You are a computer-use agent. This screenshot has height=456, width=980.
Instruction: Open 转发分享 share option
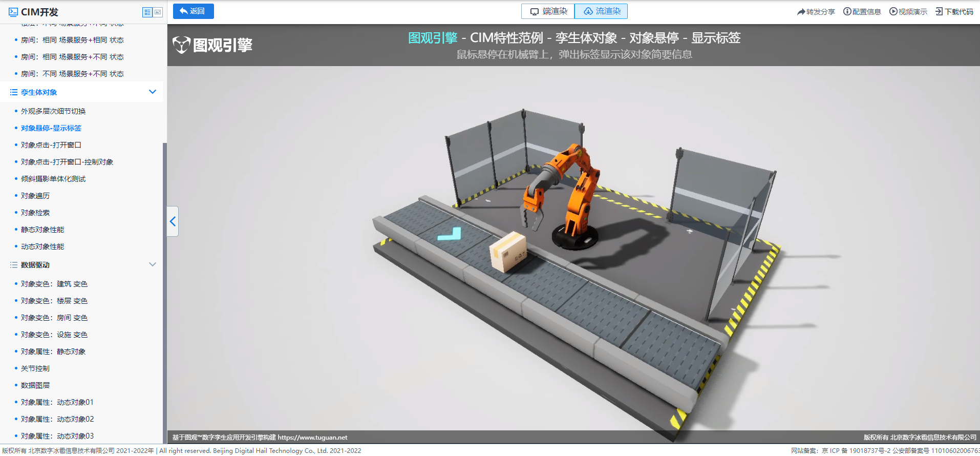(x=816, y=12)
